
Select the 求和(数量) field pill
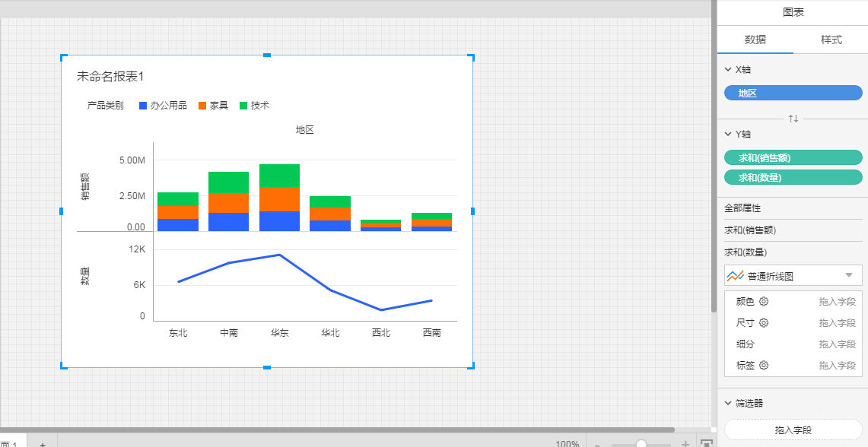793,177
